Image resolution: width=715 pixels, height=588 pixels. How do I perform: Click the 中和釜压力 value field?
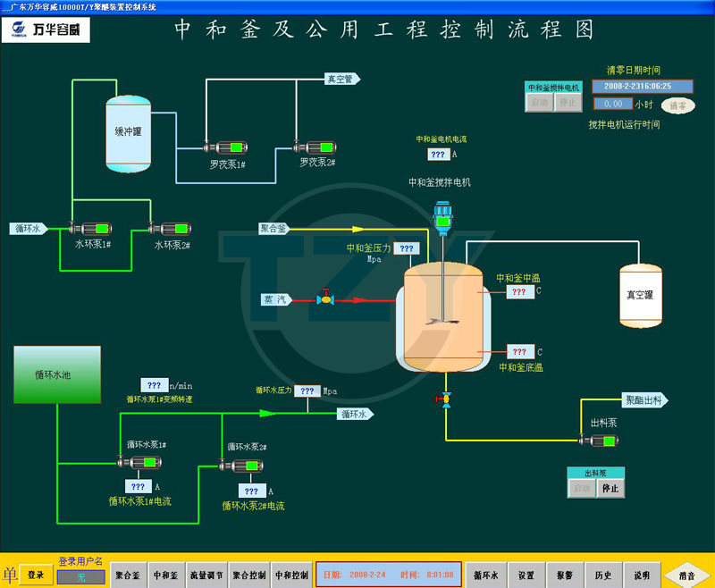point(405,248)
